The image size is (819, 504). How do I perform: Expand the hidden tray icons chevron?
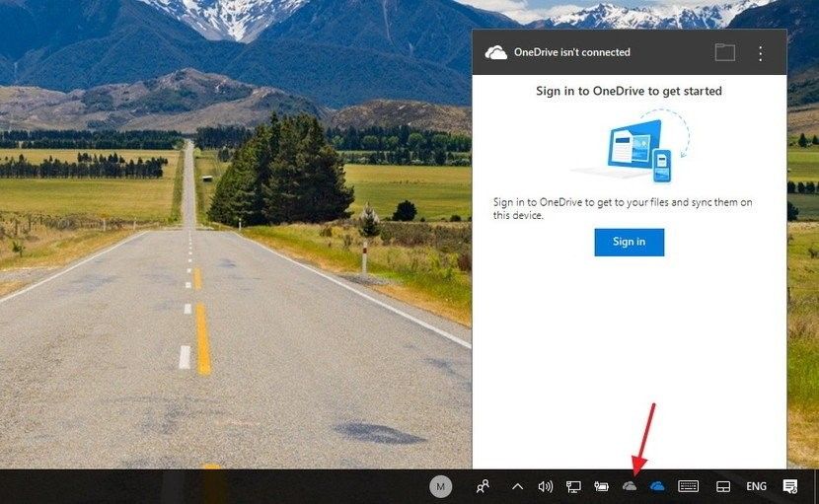pyautogui.click(x=517, y=486)
